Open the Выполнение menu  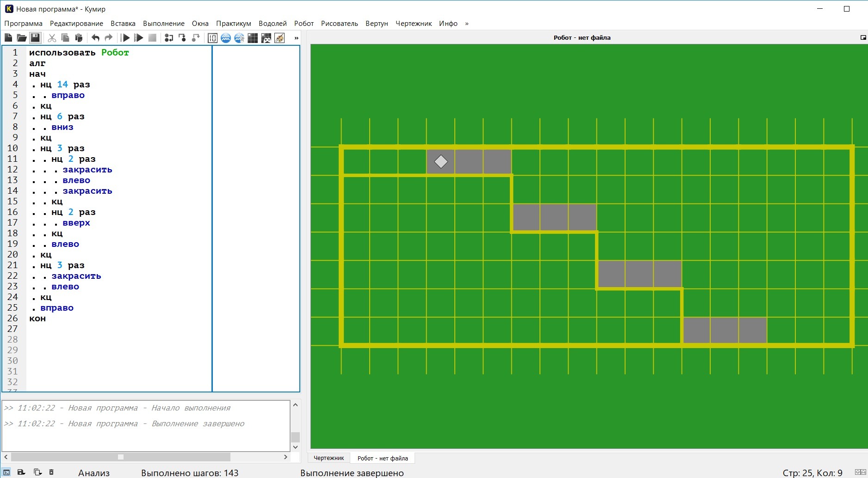(164, 24)
